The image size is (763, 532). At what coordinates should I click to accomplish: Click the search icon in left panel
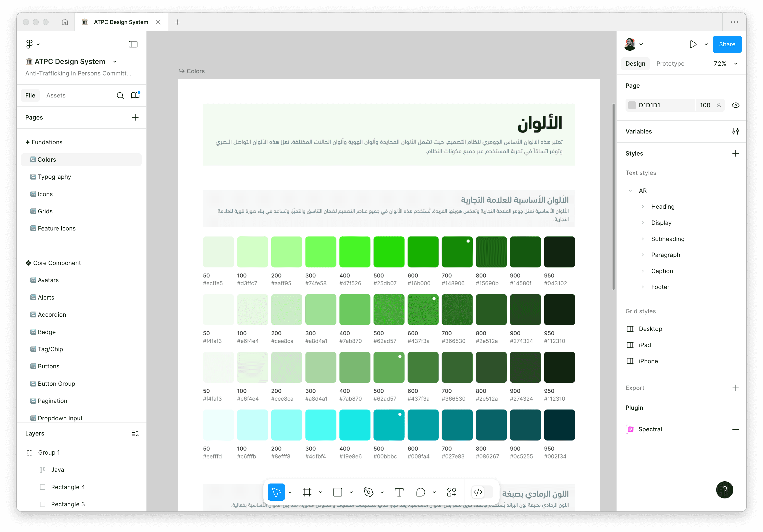(120, 96)
